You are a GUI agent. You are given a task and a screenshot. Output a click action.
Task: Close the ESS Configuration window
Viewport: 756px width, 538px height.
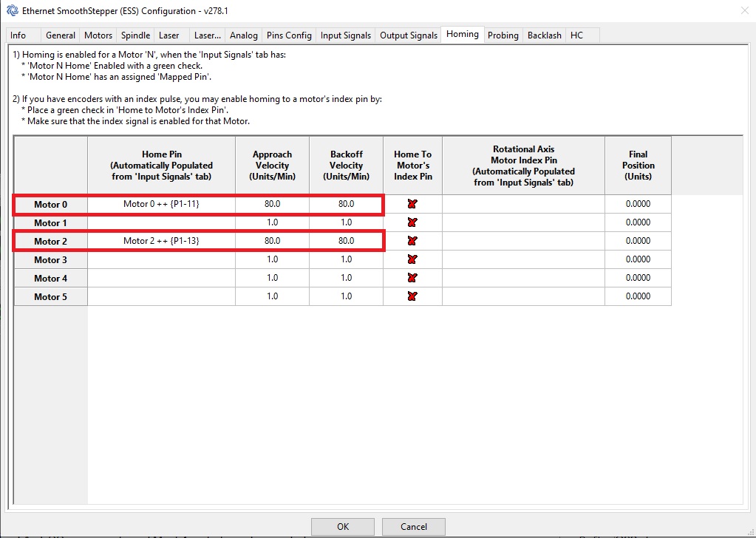pyautogui.click(x=743, y=10)
